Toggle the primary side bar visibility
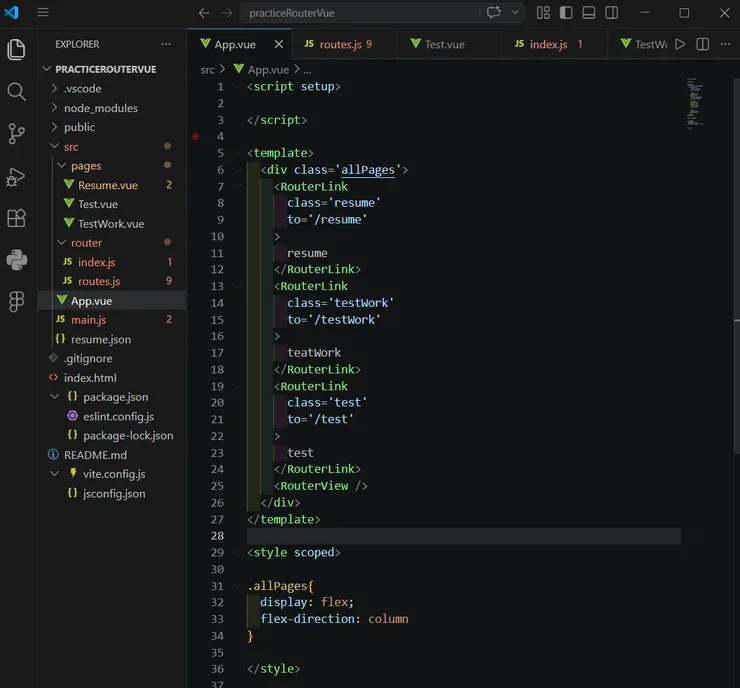 click(x=567, y=13)
